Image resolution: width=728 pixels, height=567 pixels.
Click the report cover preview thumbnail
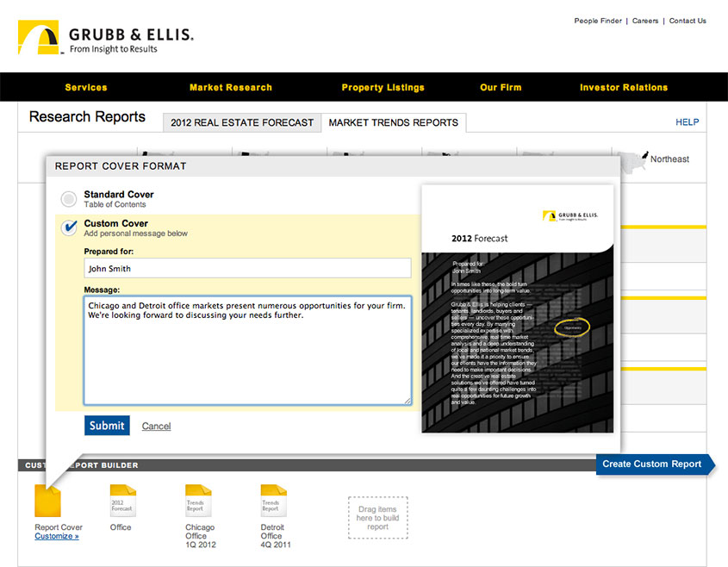click(x=517, y=308)
